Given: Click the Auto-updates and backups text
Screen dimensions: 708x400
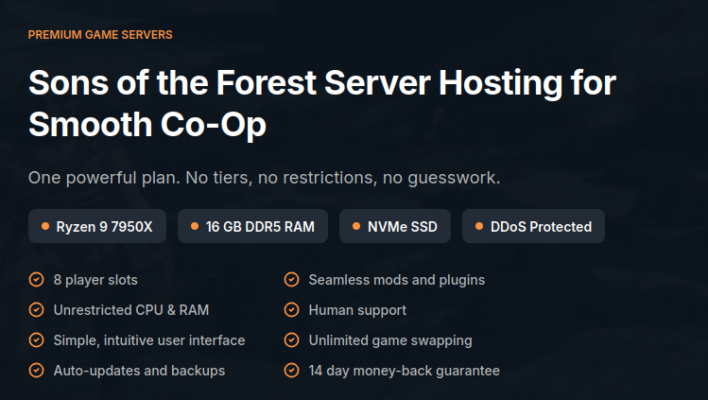Looking at the screenshot, I should click(x=139, y=371).
